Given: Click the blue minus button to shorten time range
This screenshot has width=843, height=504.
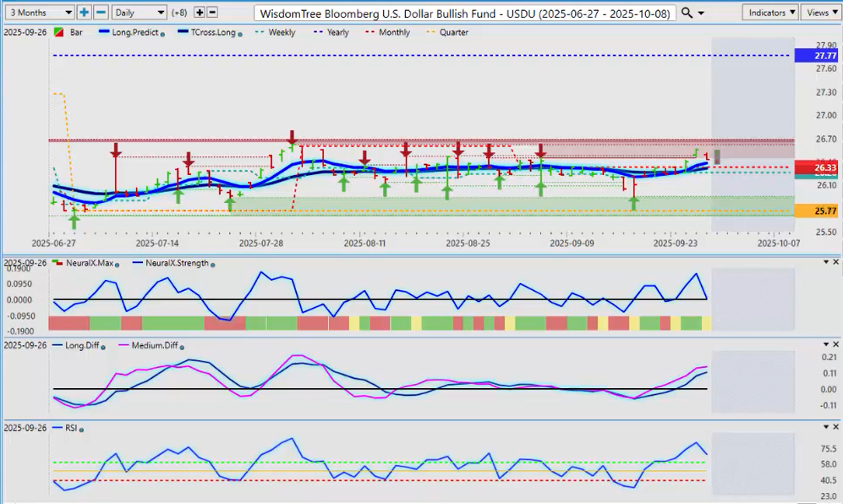Looking at the screenshot, I should point(100,13).
